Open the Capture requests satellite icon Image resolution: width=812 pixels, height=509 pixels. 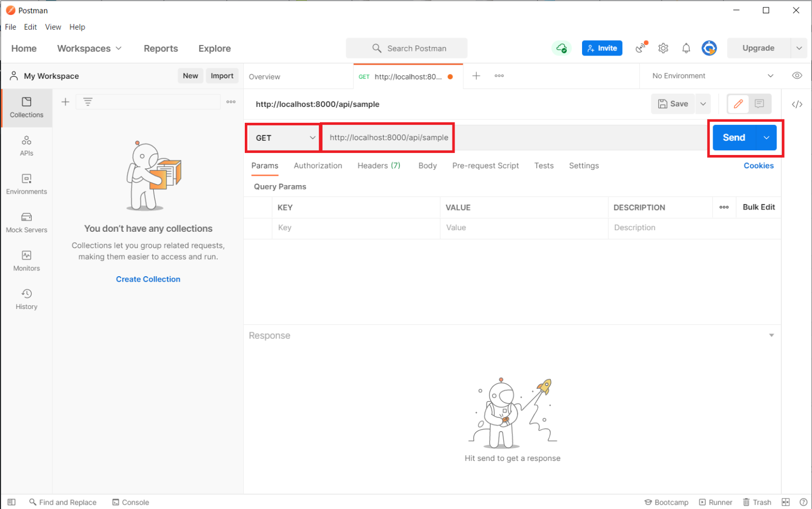click(x=641, y=48)
